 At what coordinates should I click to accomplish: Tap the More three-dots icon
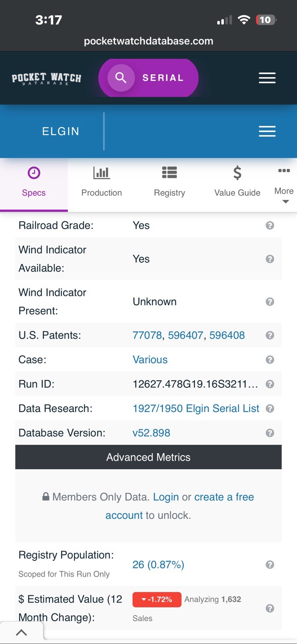coord(284,171)
